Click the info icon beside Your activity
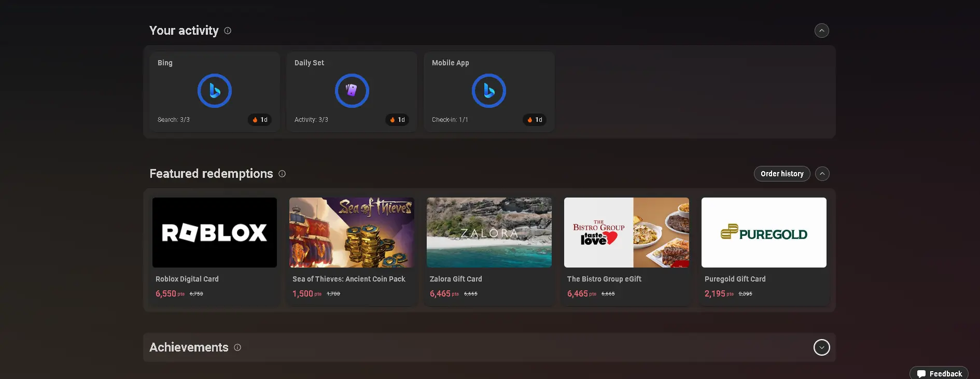980x379 pixels. [228, 31]
